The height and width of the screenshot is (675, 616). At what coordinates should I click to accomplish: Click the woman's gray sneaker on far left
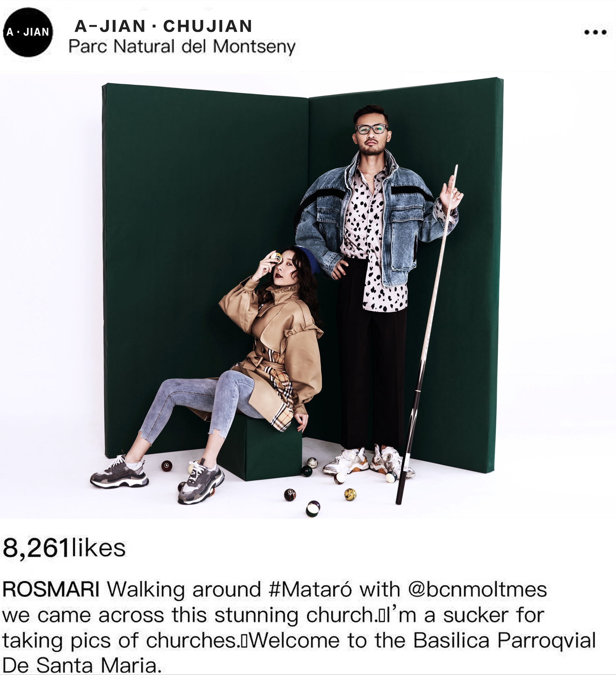coord(119,472)
